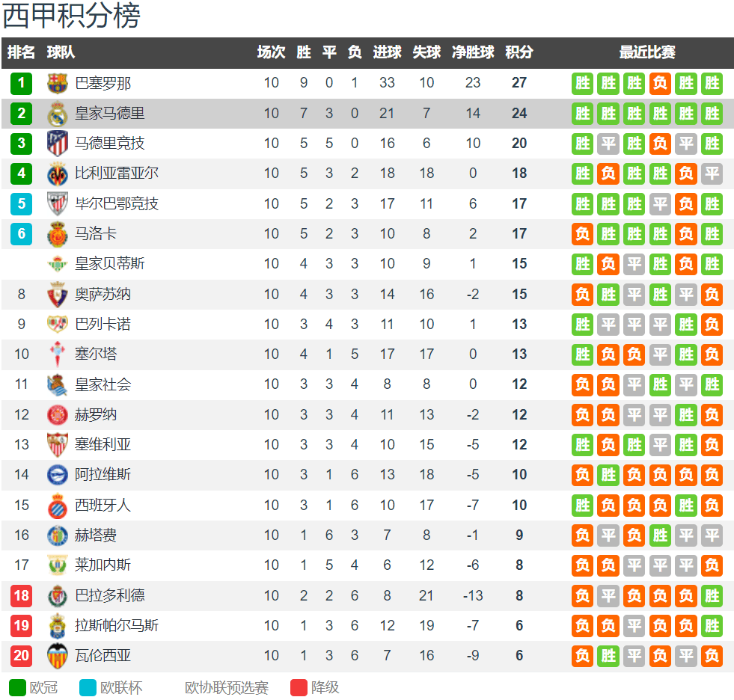This screenshot has width=734, height=700.
Task: Click Barcelona's orange 负 recent result badge
Action: tap(660, 83)
